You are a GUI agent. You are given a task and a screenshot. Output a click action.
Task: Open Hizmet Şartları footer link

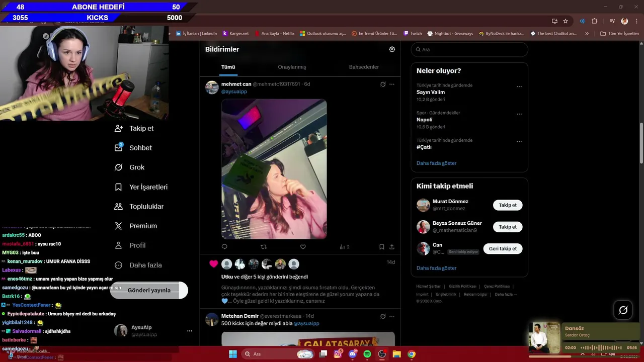[x=429, y=287]
